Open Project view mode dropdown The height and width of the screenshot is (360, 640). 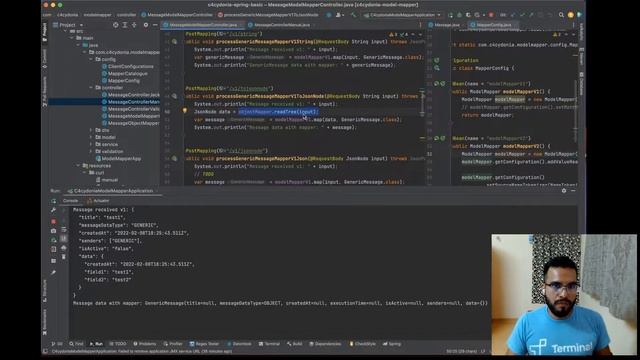tap(68, 25)
